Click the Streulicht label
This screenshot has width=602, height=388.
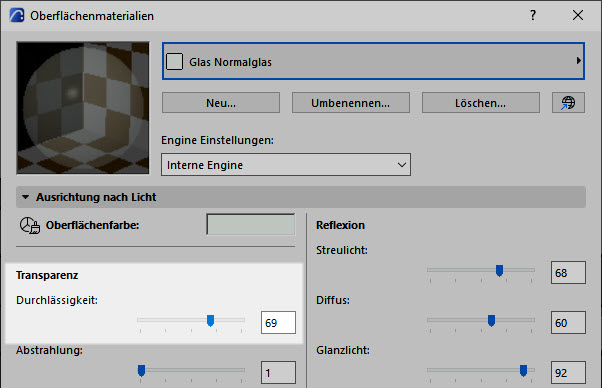pyautogui.click(x=342, y=250)
